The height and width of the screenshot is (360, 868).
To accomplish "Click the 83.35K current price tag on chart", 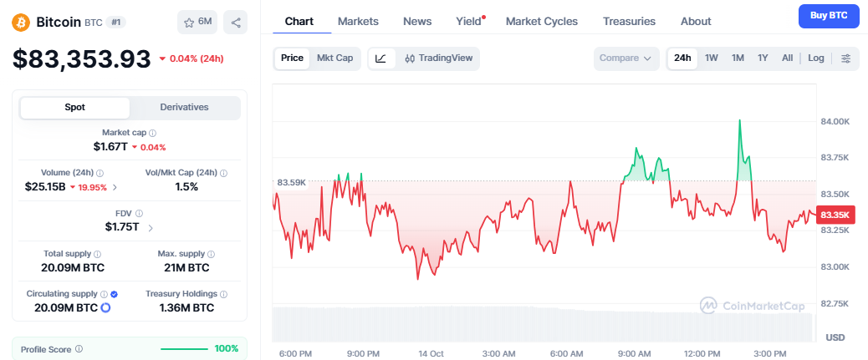I will click(836, 215).
